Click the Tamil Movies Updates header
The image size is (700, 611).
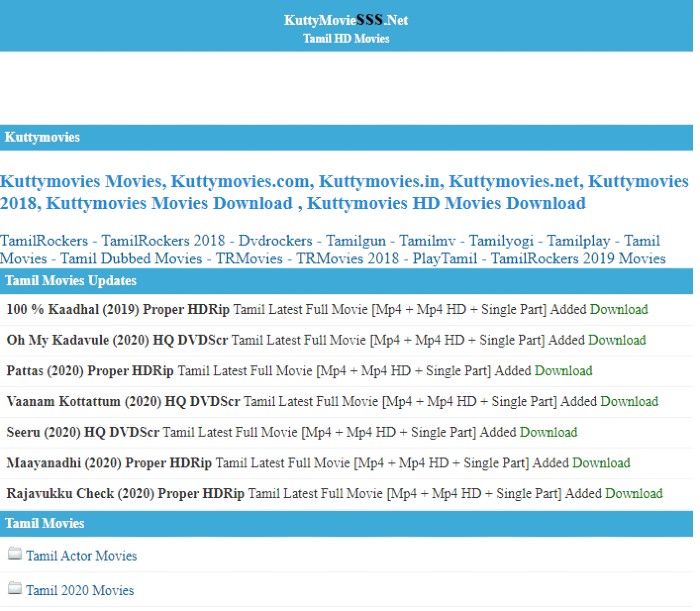pos(346,281)
